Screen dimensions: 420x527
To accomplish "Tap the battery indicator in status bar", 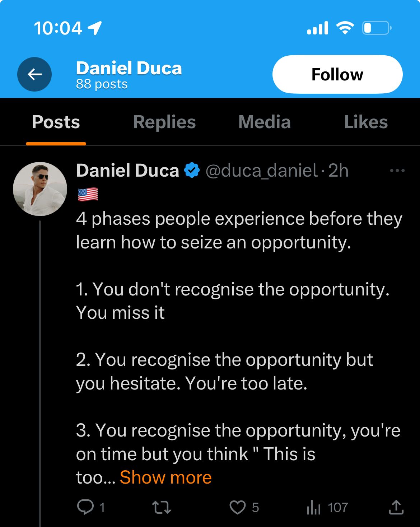I will tap(377, 28).
